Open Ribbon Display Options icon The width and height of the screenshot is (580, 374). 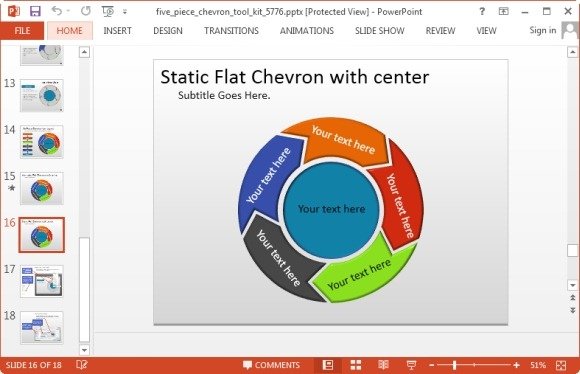point(503,11)
